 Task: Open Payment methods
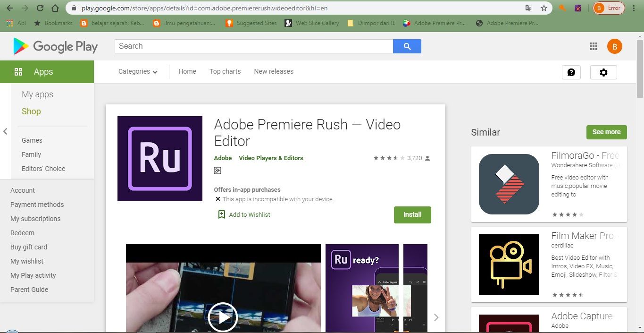point(37,205)
